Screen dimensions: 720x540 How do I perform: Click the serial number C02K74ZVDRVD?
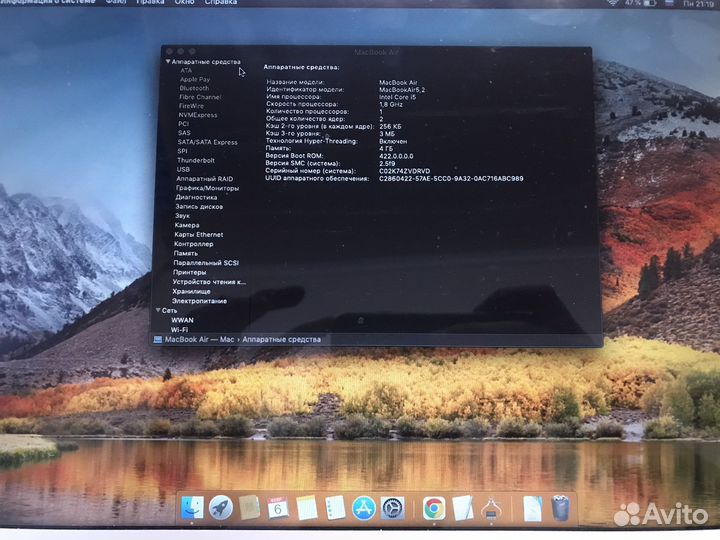click(x=405, y=171)
